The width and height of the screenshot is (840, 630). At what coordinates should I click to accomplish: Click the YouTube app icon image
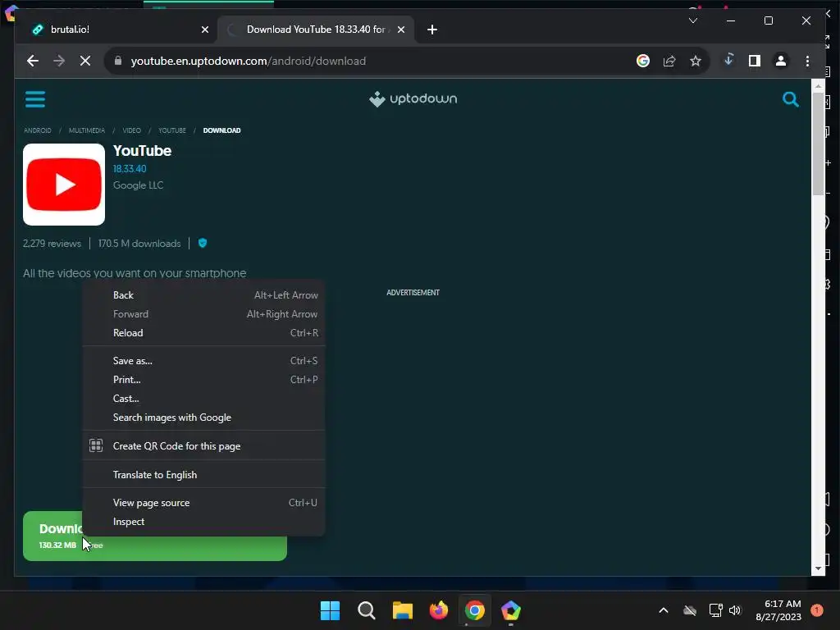coord(64,185)
